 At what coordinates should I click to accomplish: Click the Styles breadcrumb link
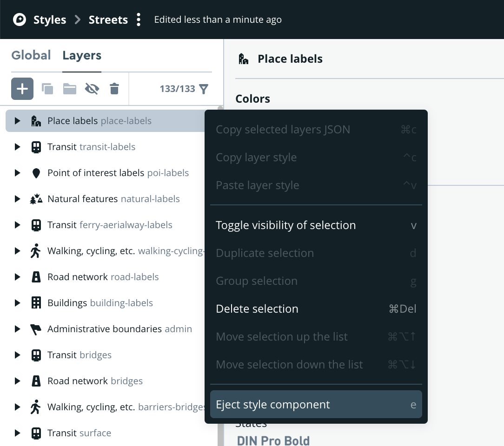pyautogui.click(x=49, y=20)
